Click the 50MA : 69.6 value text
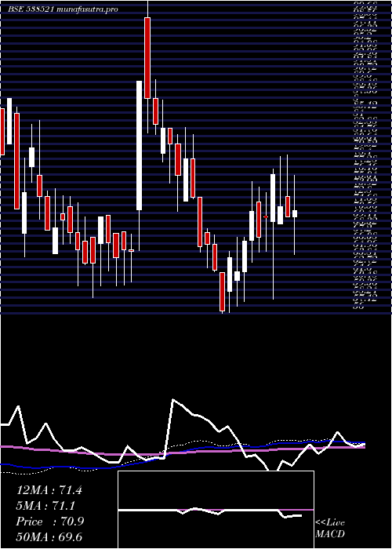Viewport: 392px width, 549px height. pyautogui.click(x=49, y=536)
